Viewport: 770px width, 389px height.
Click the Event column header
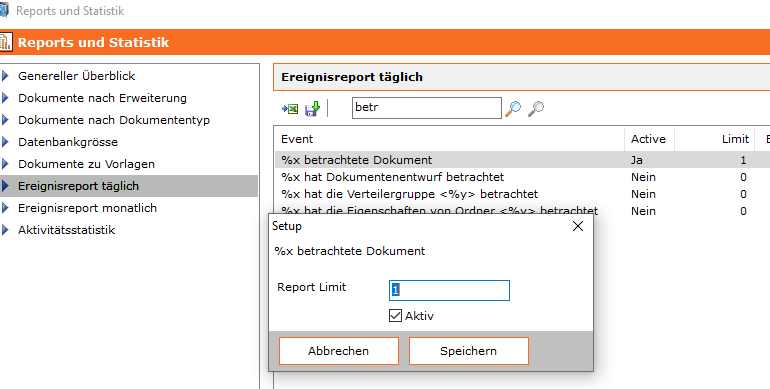[449, 139]
